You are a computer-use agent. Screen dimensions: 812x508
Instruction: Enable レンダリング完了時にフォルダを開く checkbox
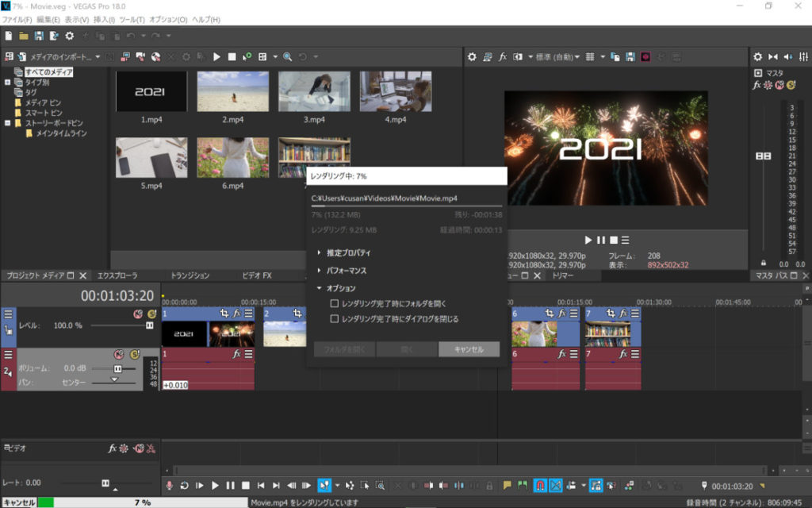tap(335, 303)
